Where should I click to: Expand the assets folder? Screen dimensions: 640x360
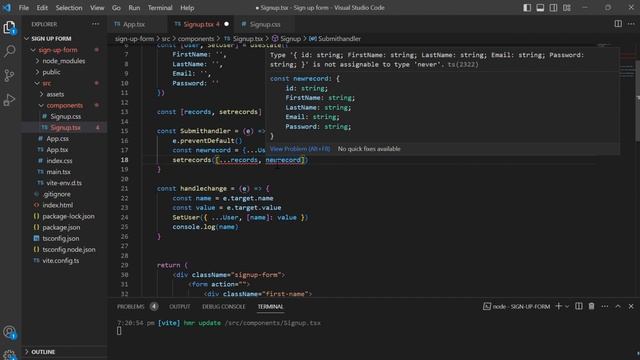point(42,94)
